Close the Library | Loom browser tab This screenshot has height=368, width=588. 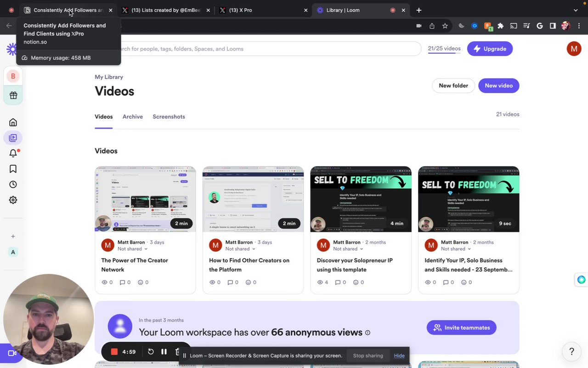click(x=403, y=10)
